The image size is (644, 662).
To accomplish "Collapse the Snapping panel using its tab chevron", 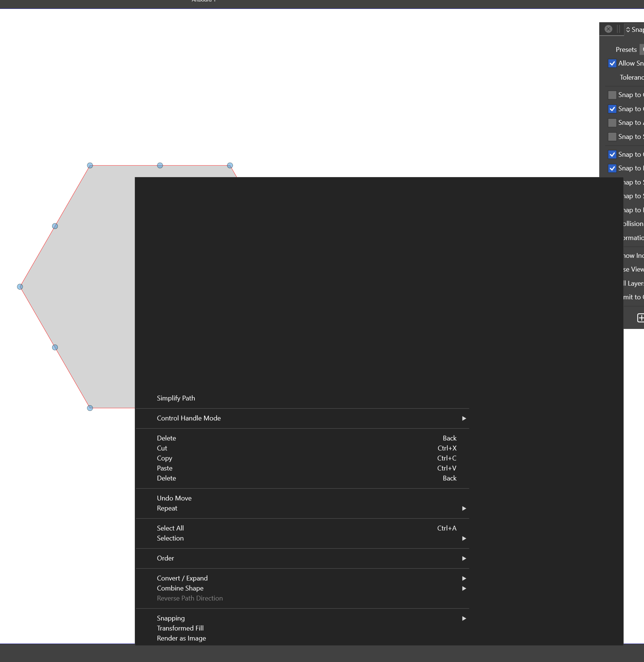I will (628, 30).
